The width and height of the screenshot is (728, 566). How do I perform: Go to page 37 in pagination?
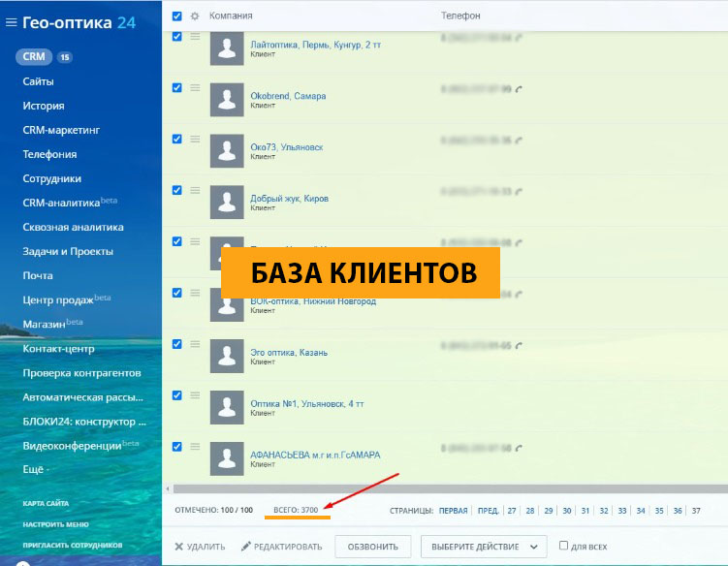(695, 510)
